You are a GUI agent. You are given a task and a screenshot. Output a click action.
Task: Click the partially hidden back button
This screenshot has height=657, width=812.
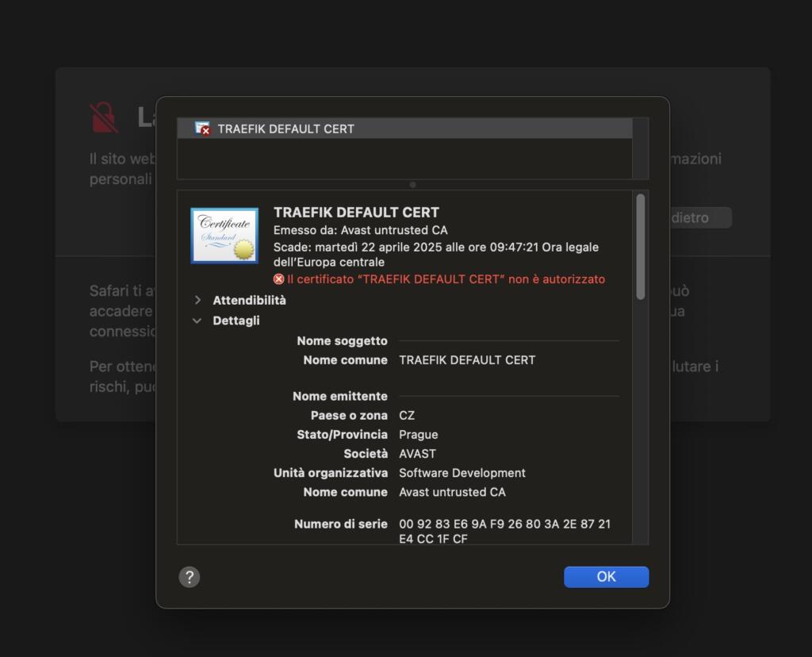point(699,217)
